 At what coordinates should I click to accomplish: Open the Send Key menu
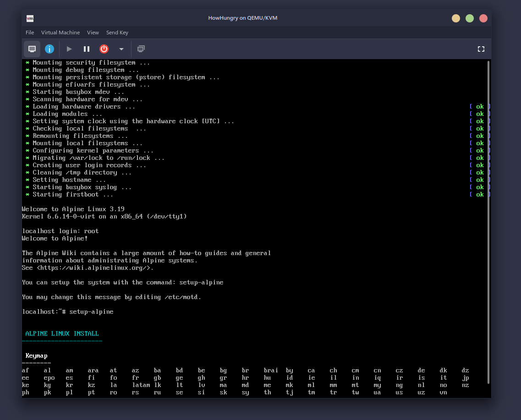[x=117, y=33]
